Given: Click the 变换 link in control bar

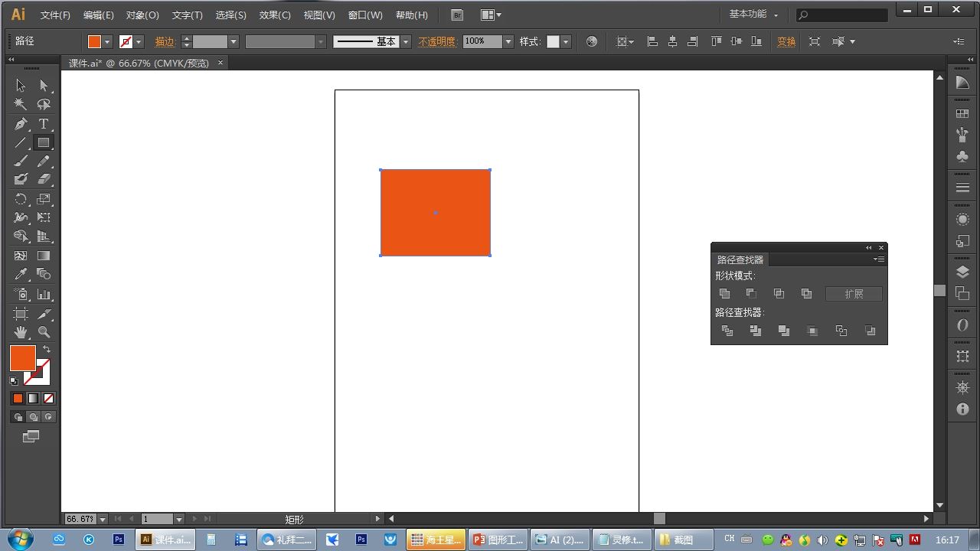Looking at the screenshot, I should [786, 42].
